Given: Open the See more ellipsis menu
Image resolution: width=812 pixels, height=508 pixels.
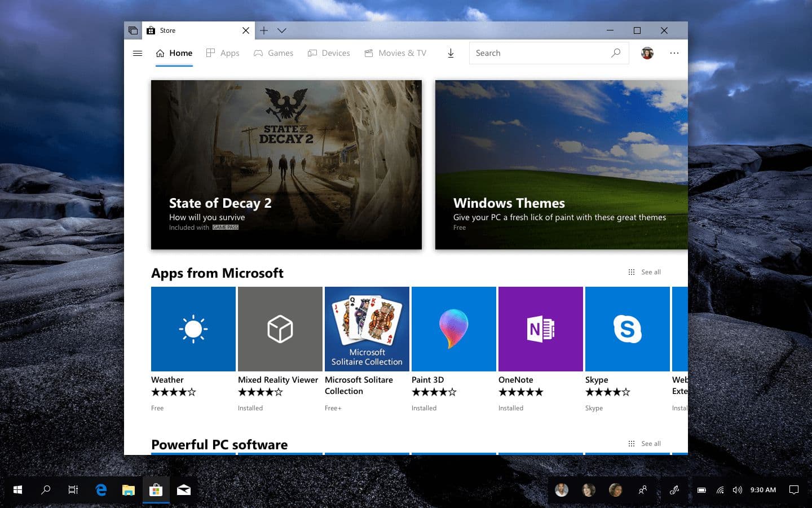Looking at the screenshot, I should (674, 52).
